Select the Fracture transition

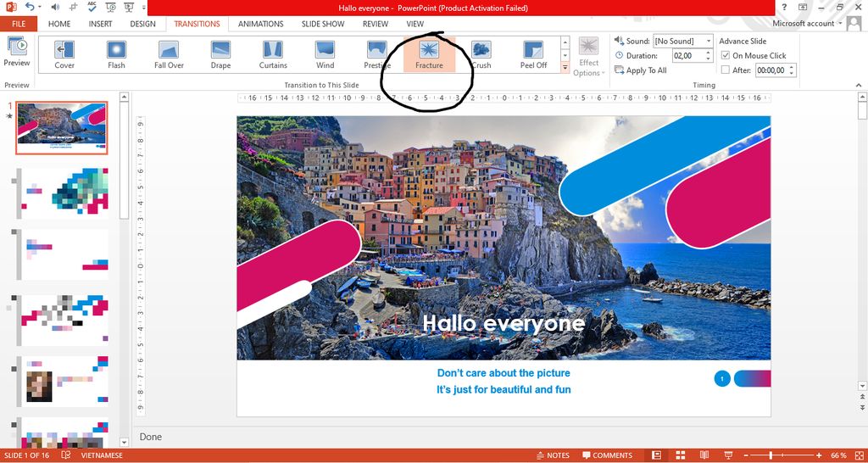pos(429,55)
